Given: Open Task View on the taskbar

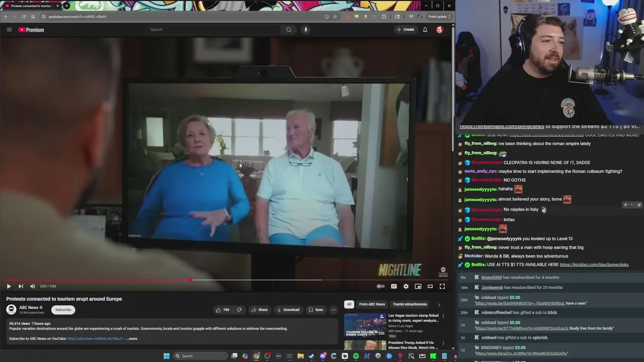Looking at the screenshot, I should 234,356.
